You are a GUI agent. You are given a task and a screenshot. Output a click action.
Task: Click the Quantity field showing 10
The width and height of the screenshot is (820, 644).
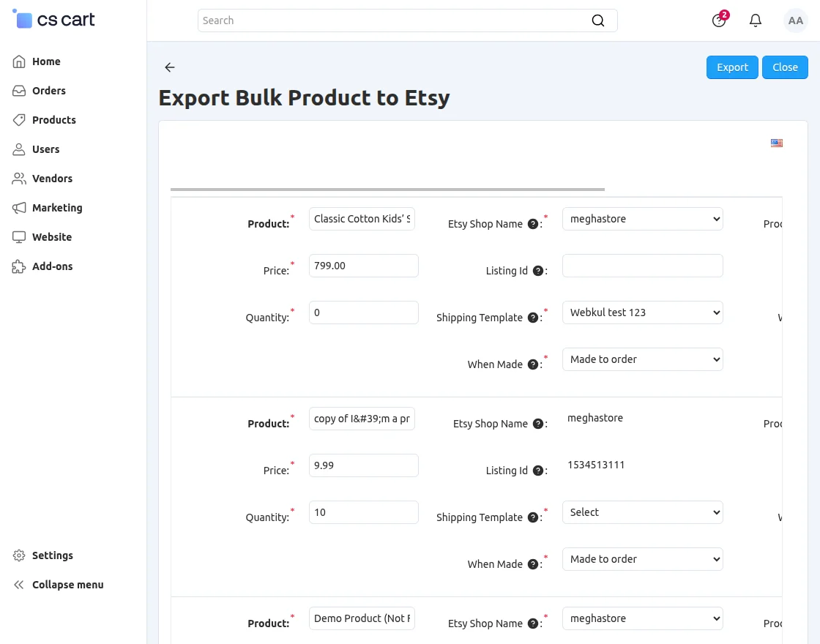[363, 512]
